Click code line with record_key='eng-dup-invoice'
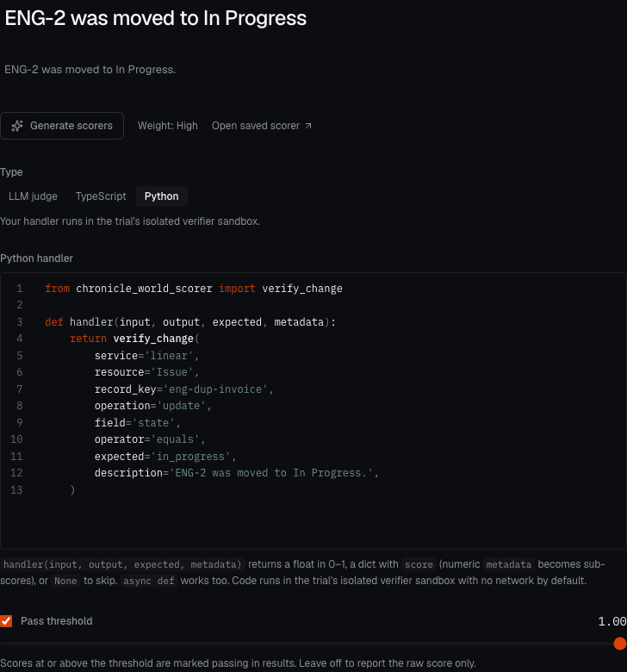627x672 pixels. pos(183,389)
